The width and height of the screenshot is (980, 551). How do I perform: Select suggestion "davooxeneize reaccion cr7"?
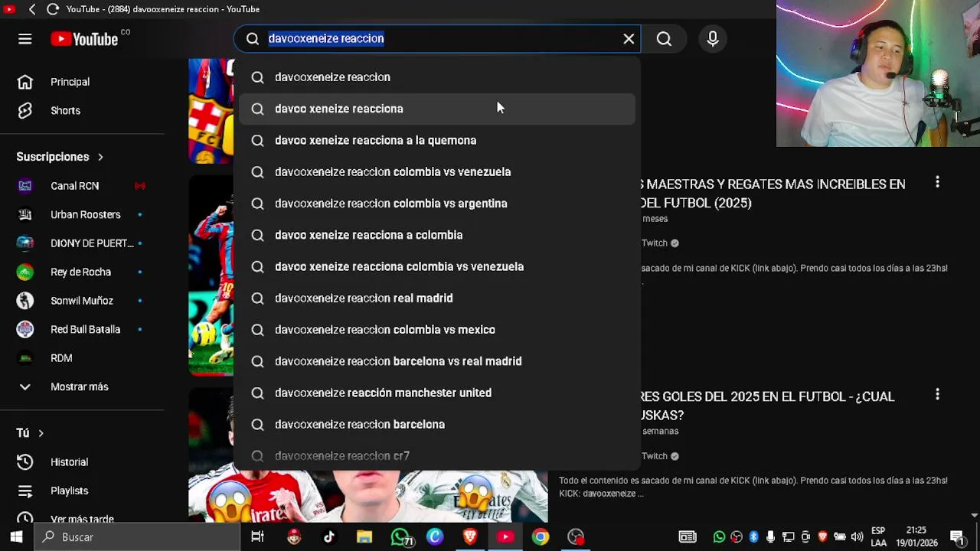pyautogui.click(x=437, y=456)
